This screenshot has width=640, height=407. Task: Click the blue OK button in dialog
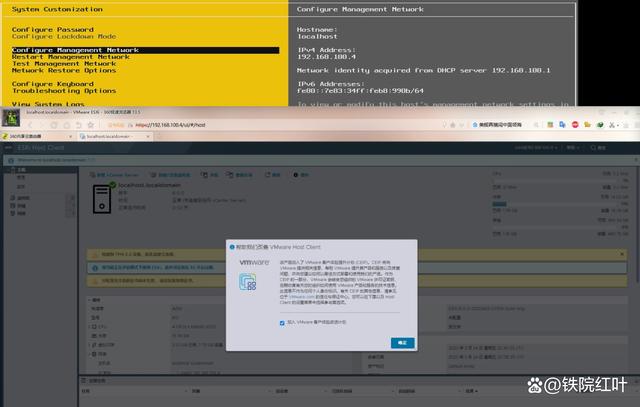[402, 343]
